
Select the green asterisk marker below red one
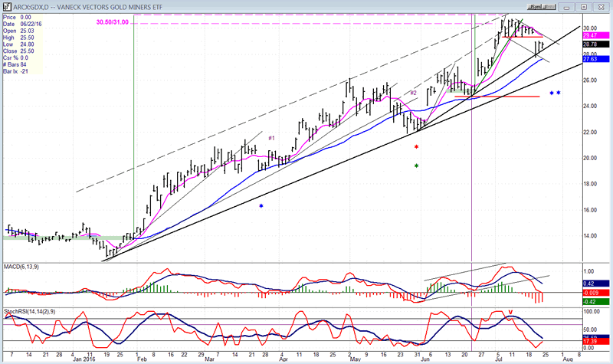pos(416,166)
